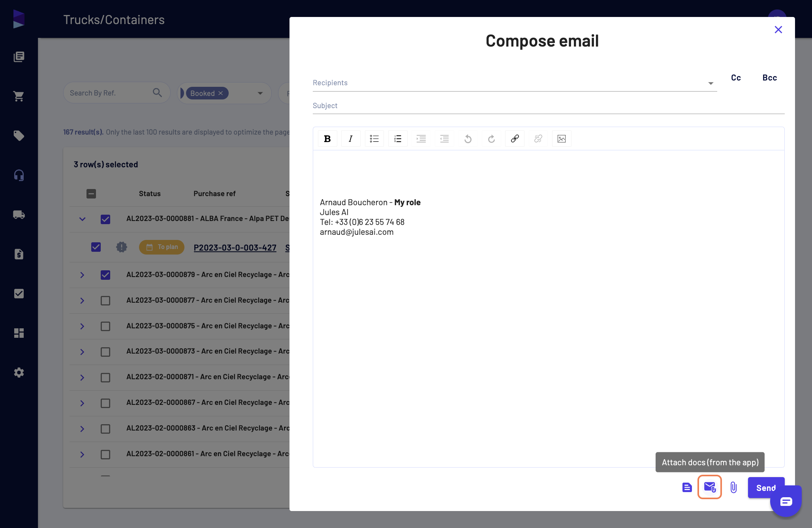
Task: Uncheck the P2023-03-0-003-427 row checkbox
Action: pos(96,247)
